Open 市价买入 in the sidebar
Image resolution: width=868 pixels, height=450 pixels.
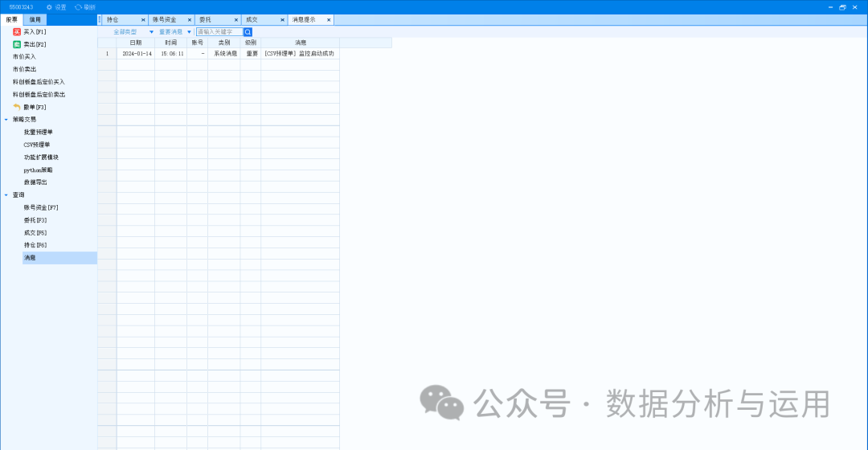(24, 57)
